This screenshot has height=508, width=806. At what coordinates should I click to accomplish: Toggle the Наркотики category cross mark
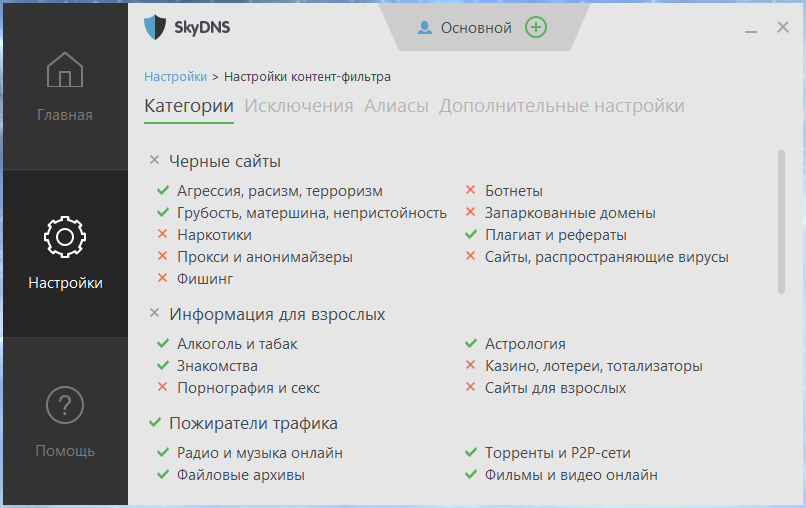coord(162,234)
